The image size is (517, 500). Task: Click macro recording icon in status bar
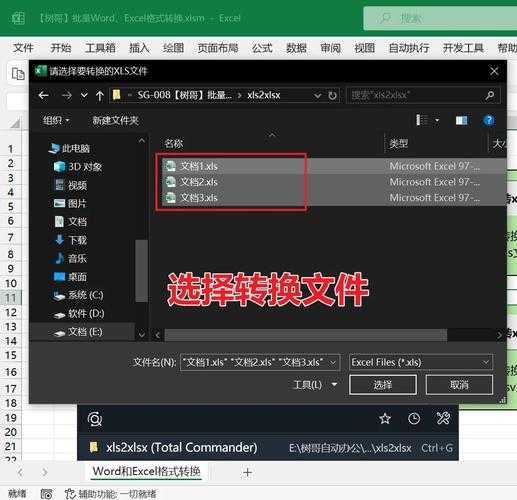pyautogui.click(x=47, y=494)
